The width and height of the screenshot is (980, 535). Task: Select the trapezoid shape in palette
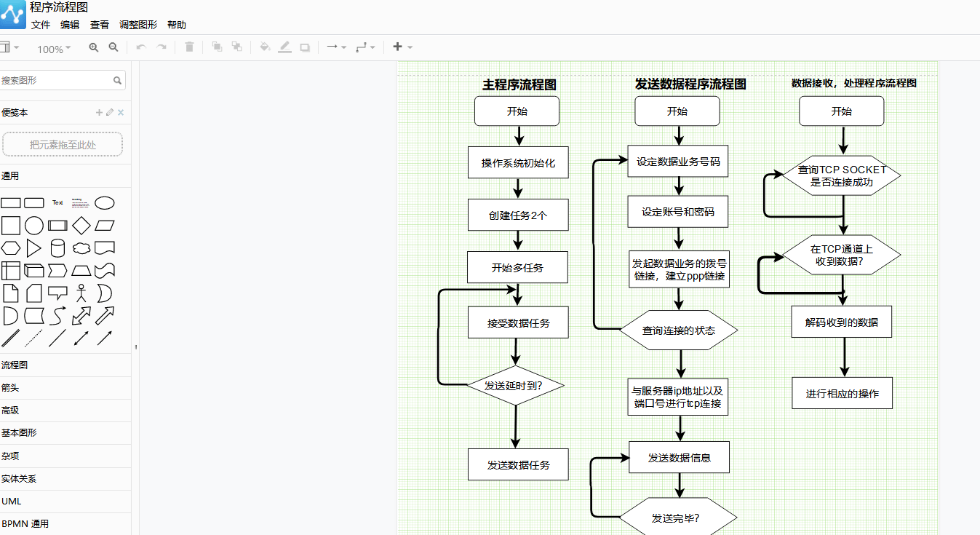click(x=81, y=271)
